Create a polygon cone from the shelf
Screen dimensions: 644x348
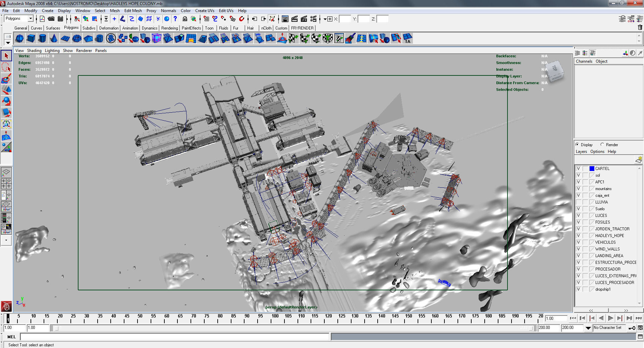point(54,39)
